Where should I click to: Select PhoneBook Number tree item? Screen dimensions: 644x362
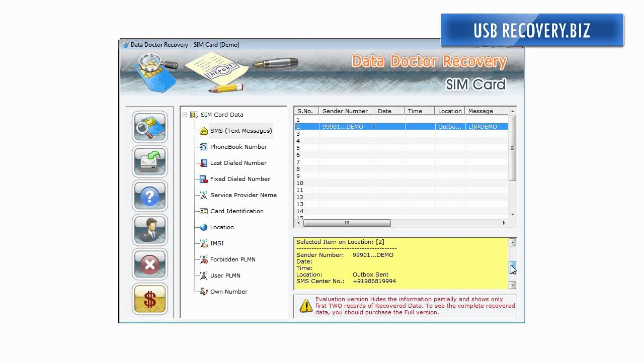coord(238,147)
